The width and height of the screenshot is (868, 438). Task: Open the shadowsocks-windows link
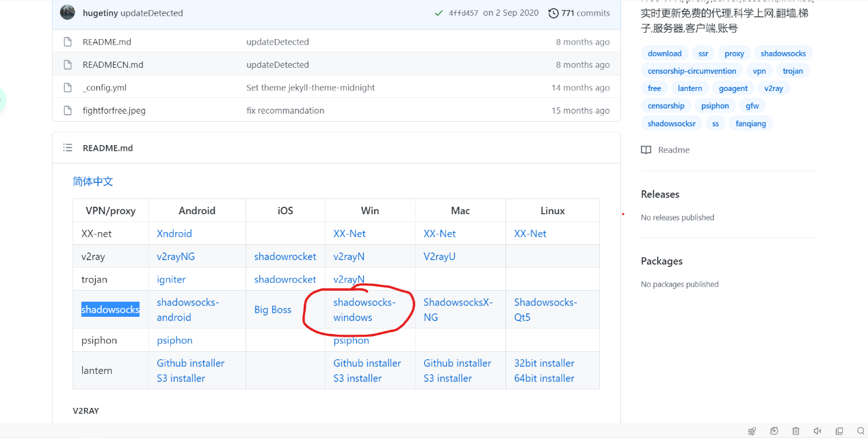click(x=365, y=309)
